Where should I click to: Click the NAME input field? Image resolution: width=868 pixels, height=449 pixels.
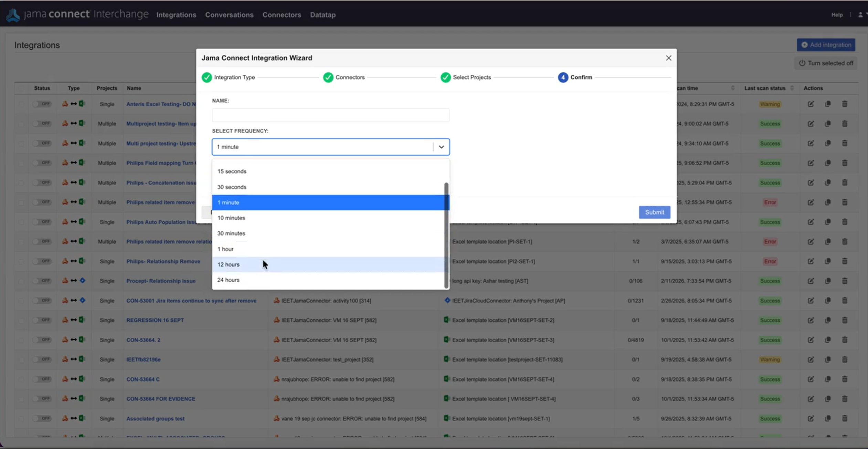click(x=331, y=115)
